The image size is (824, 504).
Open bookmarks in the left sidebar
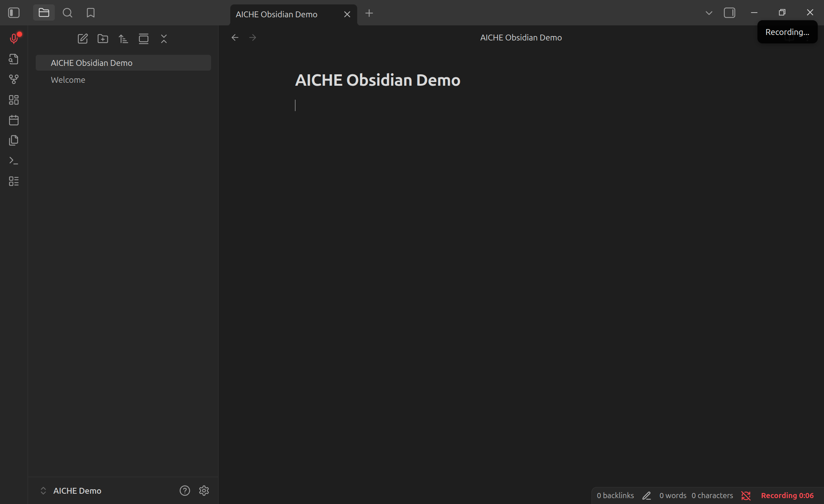(90, 13)
